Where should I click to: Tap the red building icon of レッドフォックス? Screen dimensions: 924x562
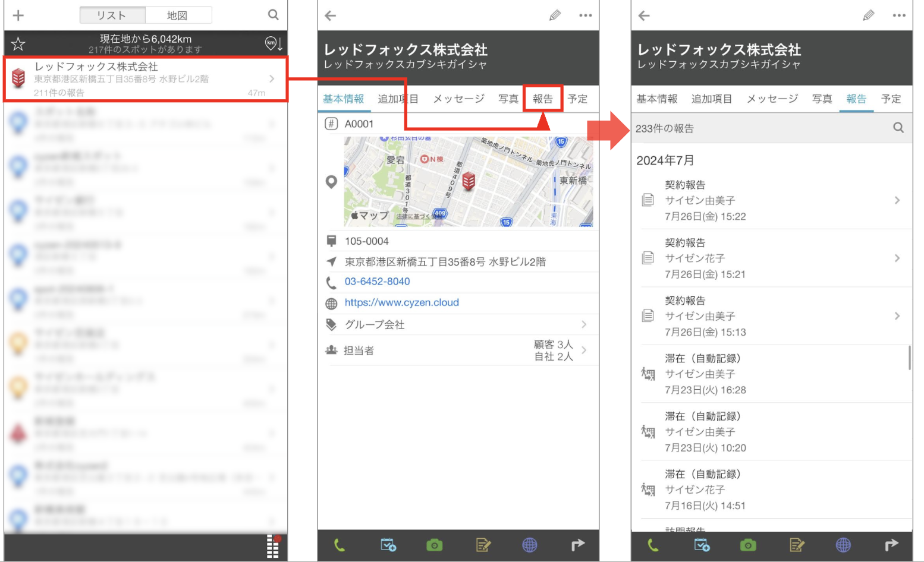click(x=18, y=77)
